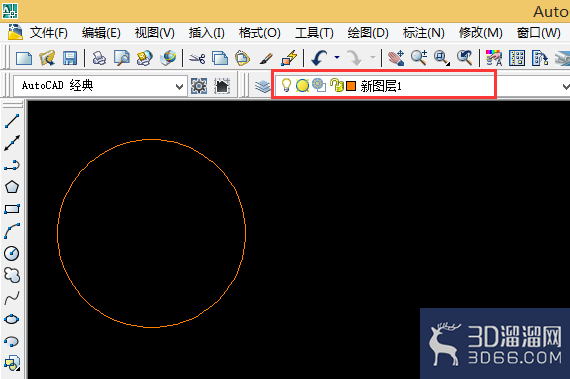Click the Match Properties brush icon

[266, 58]
